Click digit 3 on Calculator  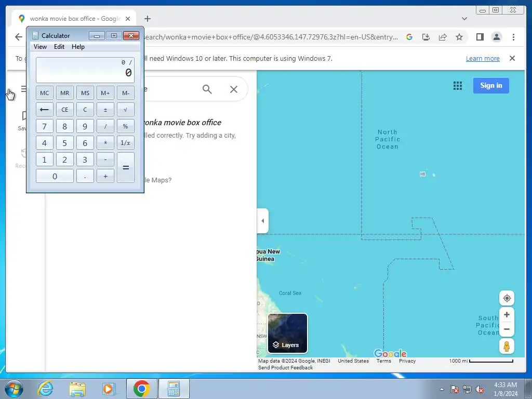85,159
